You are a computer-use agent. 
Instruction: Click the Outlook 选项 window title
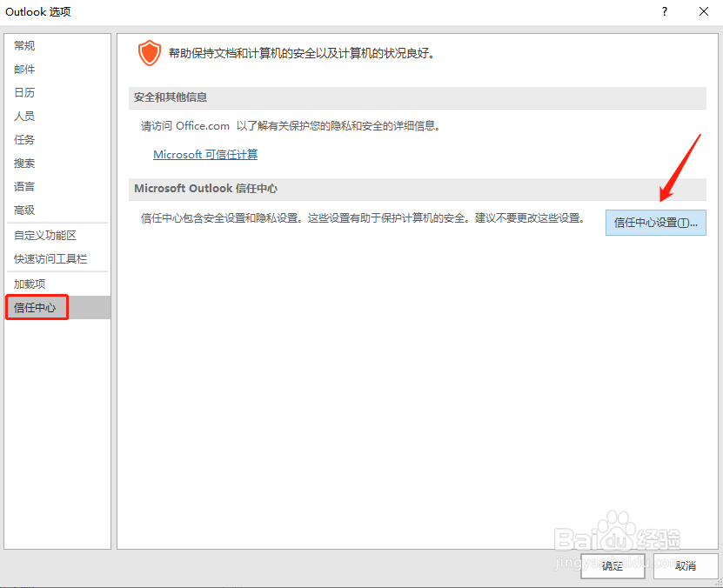(x=37, y=11)
